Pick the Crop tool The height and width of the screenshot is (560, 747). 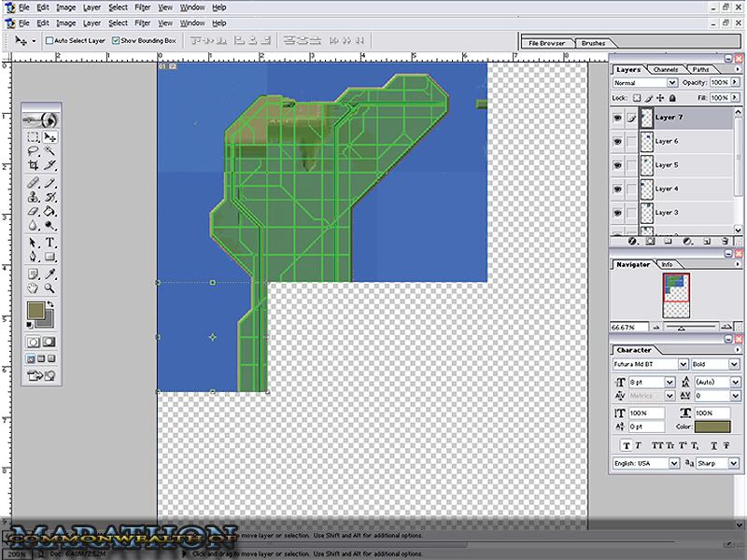click(33, 165)
